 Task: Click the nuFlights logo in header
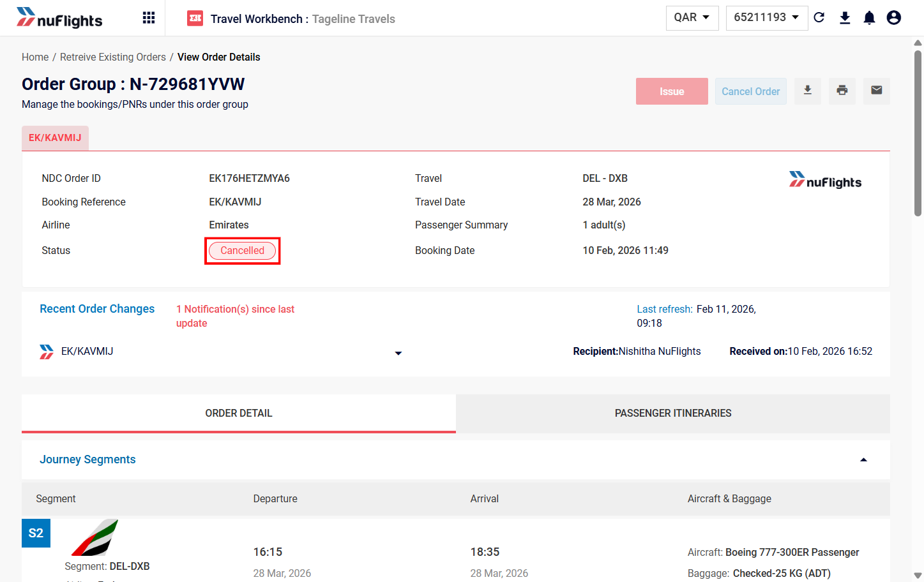(x=59, y=18)
